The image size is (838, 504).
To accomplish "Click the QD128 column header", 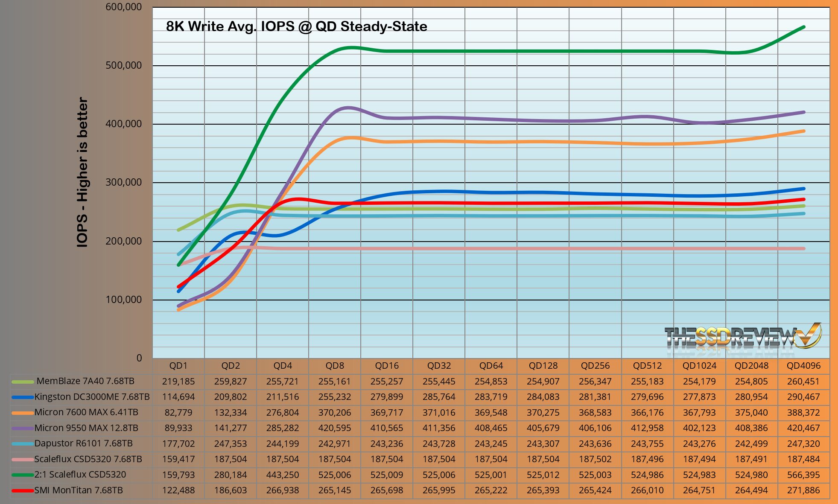I will click(x=543, y=366).
